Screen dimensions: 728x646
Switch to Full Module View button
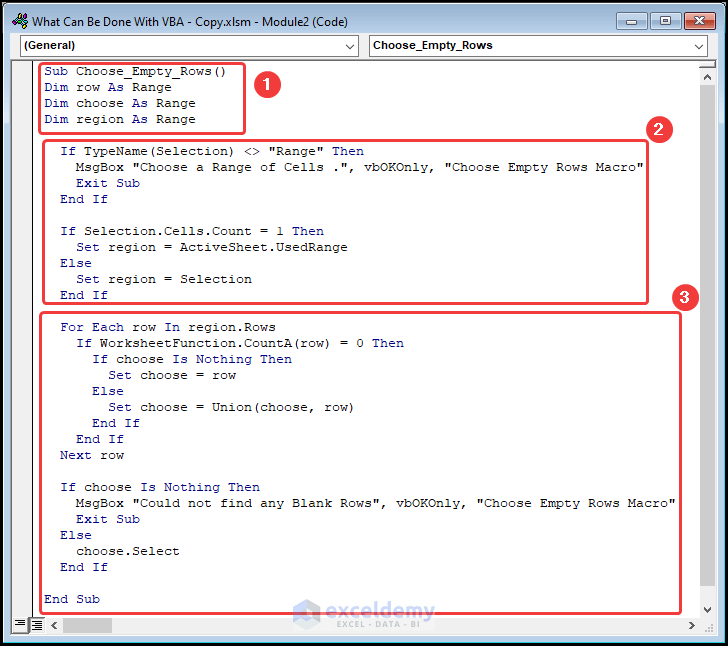tap(36, 625)
